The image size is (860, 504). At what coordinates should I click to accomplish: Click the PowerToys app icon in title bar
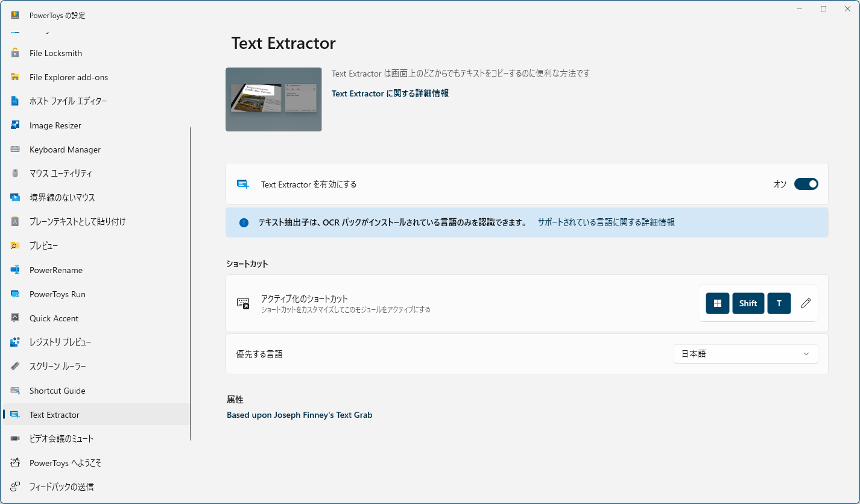(x=15, y=15)
